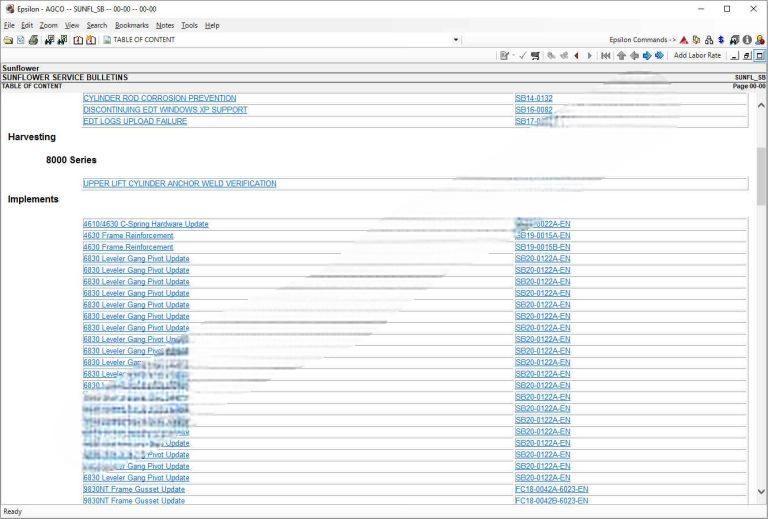Click the first binoculars search icon
Screen dimensions: 768x519
tap(49, 40)
